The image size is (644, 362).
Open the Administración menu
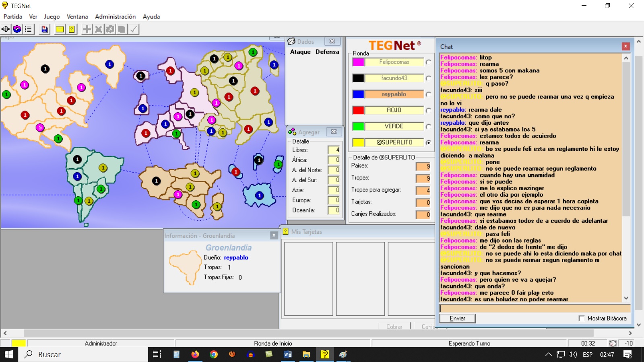[115, 16]
